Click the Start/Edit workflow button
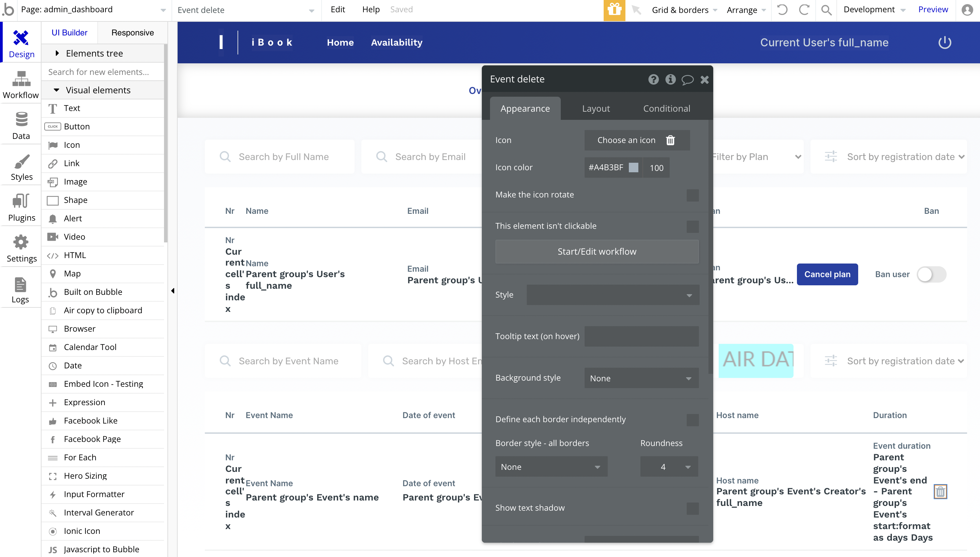 597,251
